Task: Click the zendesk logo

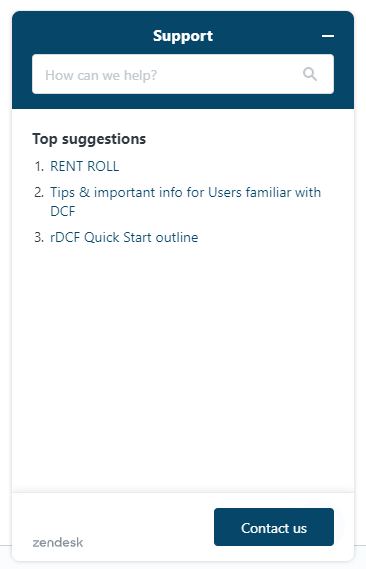Action: coord(58,543)
